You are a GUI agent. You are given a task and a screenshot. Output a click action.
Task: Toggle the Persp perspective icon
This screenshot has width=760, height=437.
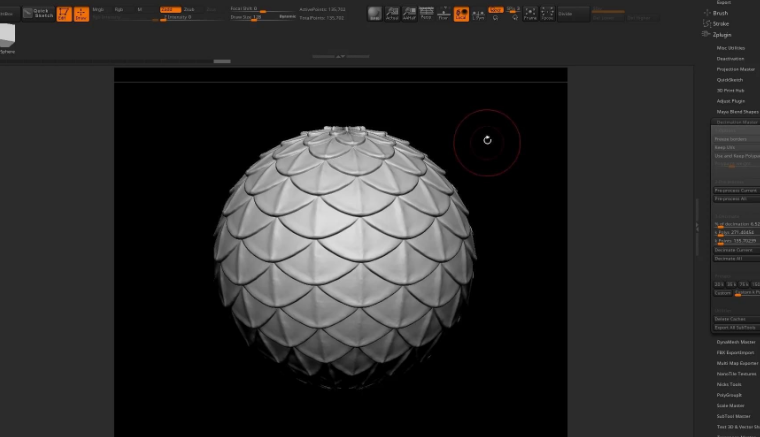coord(426,14)
